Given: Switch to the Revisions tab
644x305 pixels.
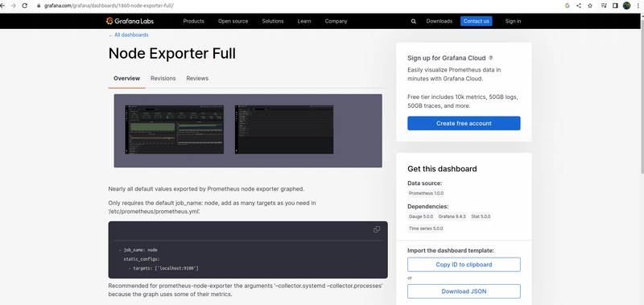Looking at the screenshot, I should 163,78.
